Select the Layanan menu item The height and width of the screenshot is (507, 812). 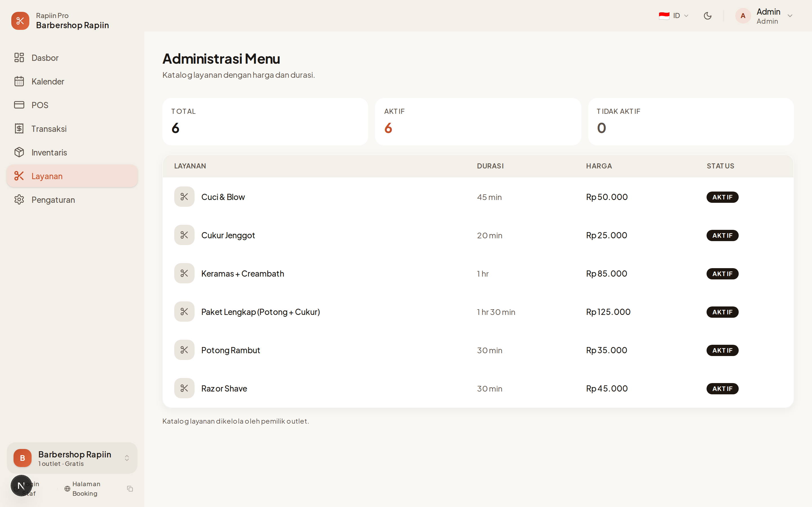72,176
